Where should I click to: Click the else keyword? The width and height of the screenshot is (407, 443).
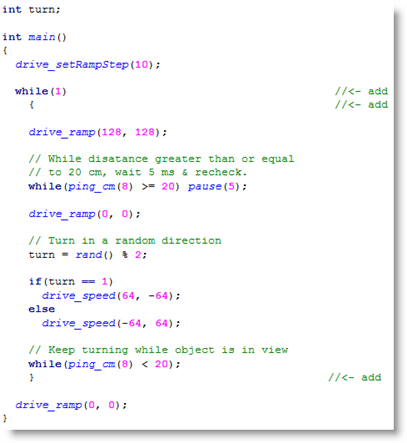point(42,309)
